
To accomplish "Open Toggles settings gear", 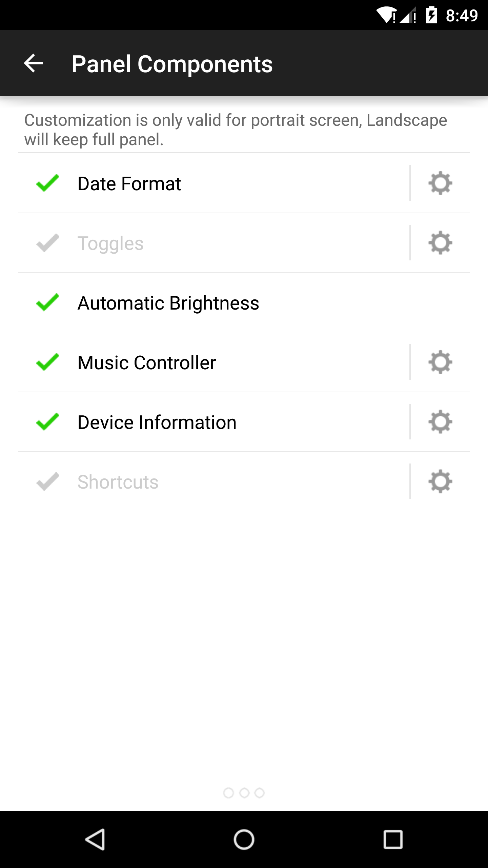I will 440,243.
